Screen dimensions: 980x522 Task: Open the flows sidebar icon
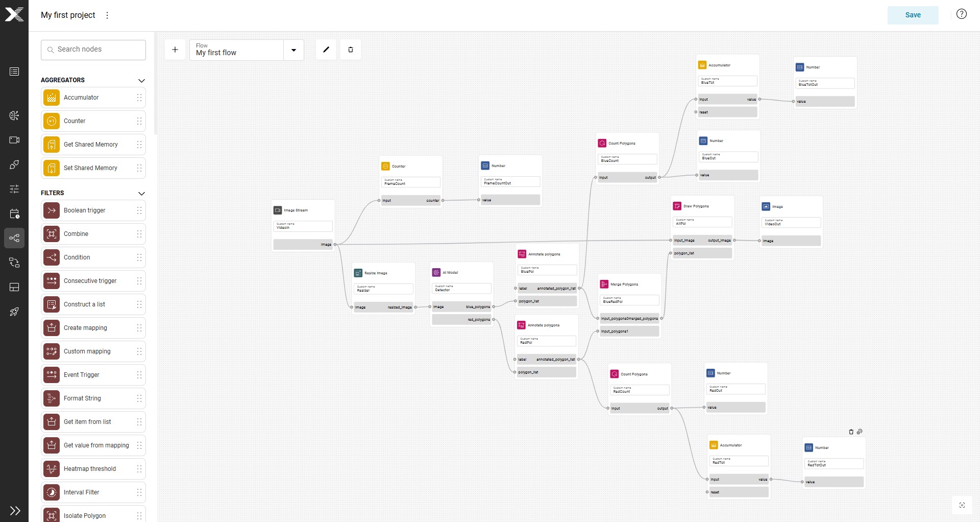tap(14, 238)
